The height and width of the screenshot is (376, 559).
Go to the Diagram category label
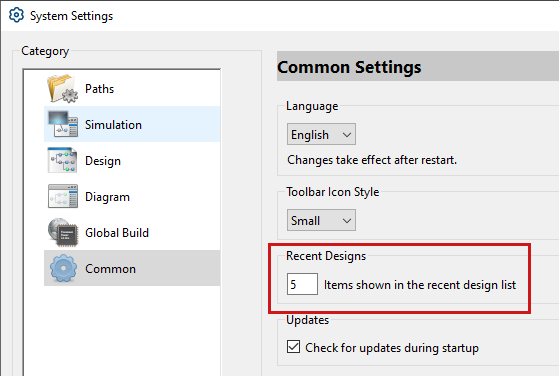[107, 197]
